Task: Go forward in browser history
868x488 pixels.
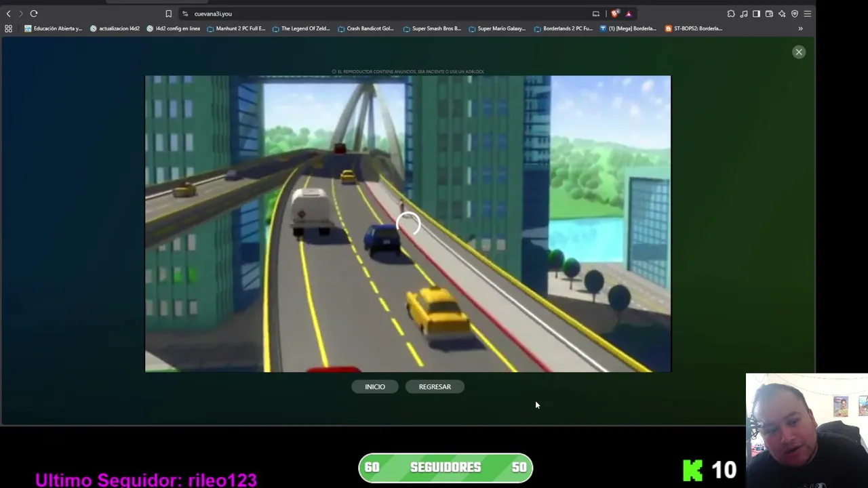Action: [x=20, y=14]
